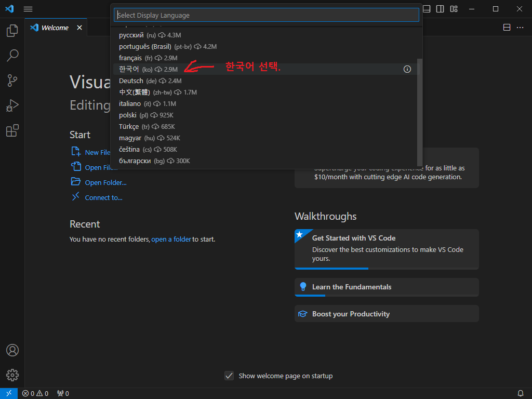Open the Accounts menu icon
Image resolution: width=532 pixels, height=399 pixels.
pyautogui.click(x=12, y=350)
